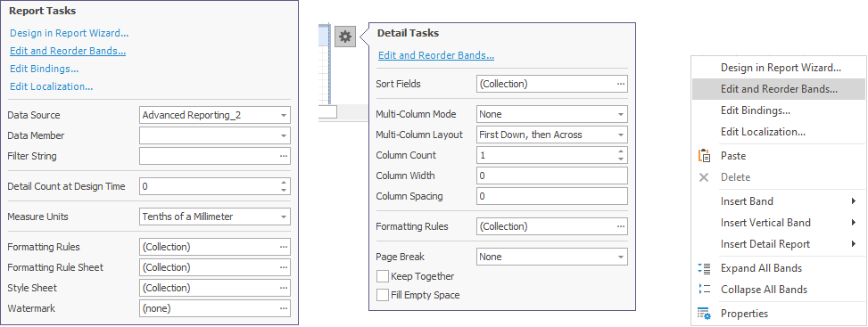This screenshot has width=868, height=327.
Task: Open Sort Fields collection ellipsis button
Action: coord(622,84)
